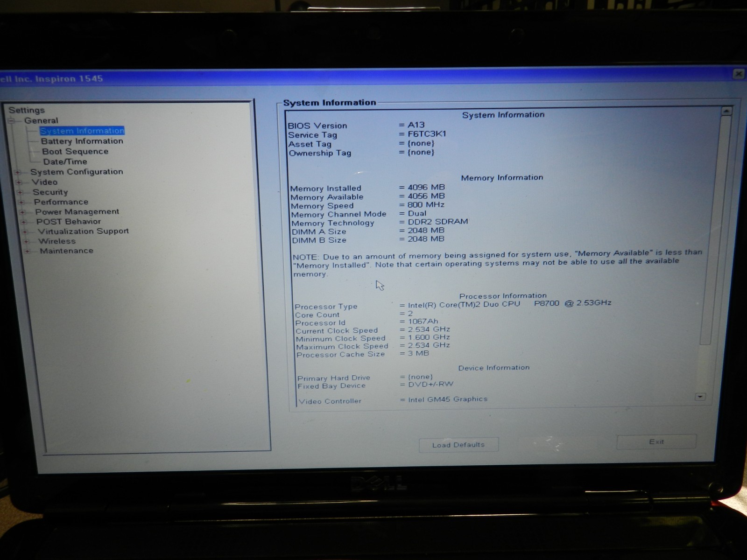
Task: Click the scroll down arrow
Action: click(700, 397)
